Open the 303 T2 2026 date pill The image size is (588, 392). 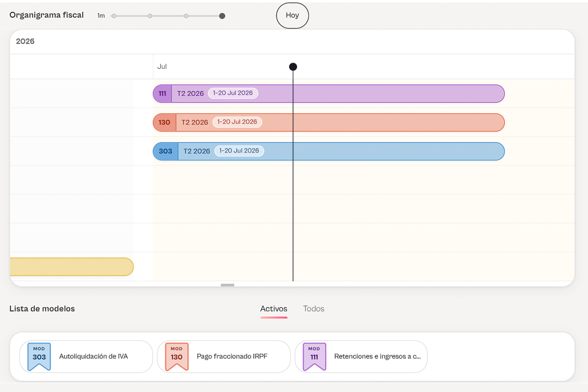[239, 151]
